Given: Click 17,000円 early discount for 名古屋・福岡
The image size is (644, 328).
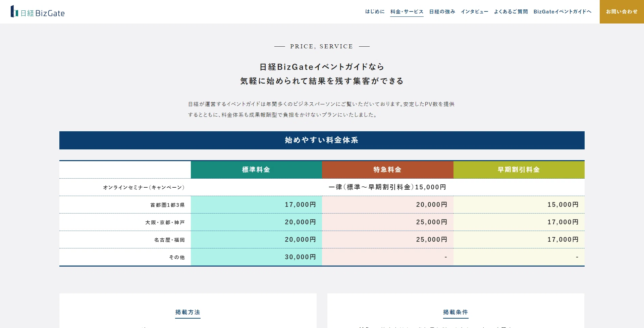Looking at the screenshot, I should (563, 240).
